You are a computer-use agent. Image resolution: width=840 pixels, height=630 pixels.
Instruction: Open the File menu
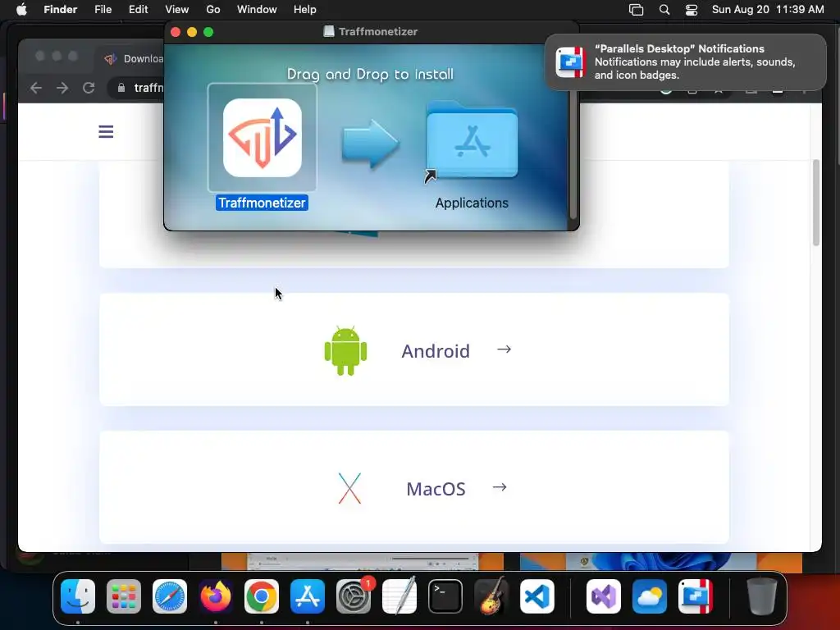[x=103, y=9]
